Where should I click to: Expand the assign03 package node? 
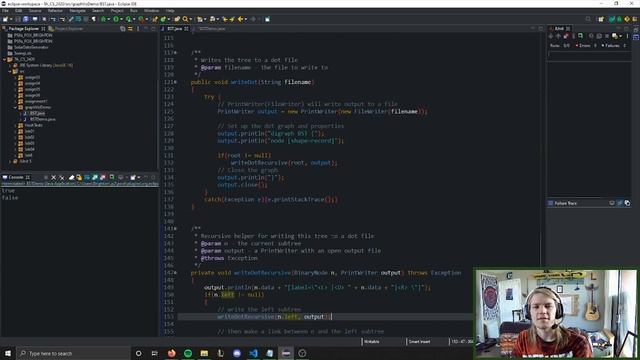(x=16, y=77)
